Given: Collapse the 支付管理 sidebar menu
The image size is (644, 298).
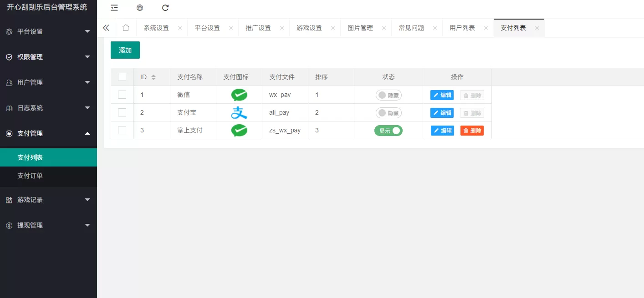Looking at the screenshot, I should click(x=48, y=133).
